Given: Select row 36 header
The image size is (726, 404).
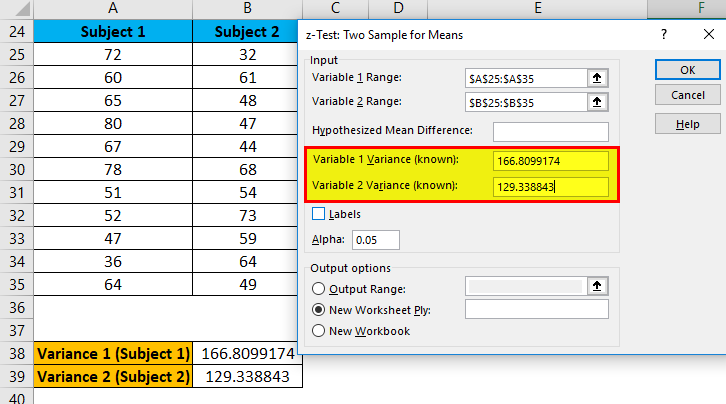Looking at the screenshot, I should coord(17,307).
